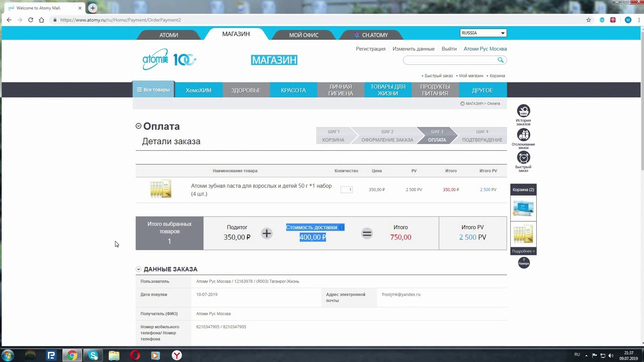Open the Chrome menu (three dots)

638,20
